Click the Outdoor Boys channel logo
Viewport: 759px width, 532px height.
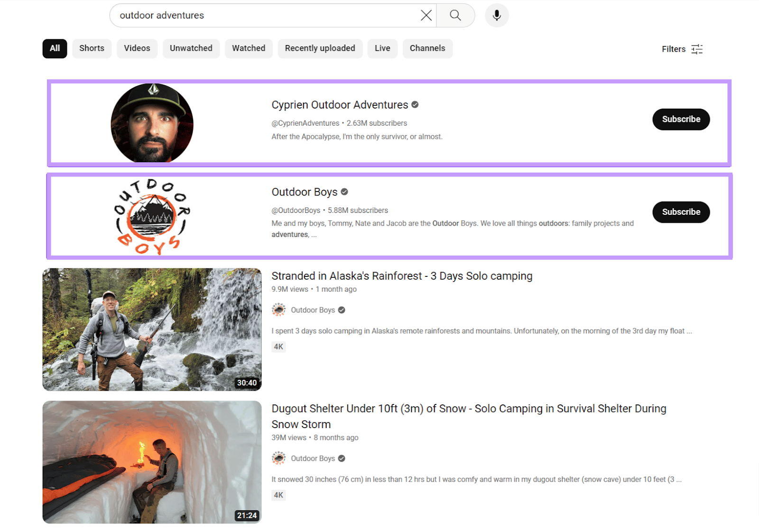(x=152, y=215)
